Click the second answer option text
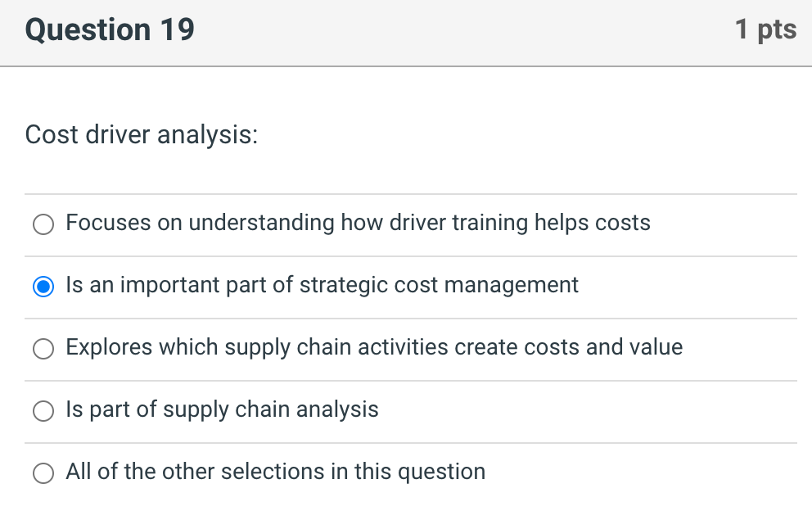The height and width of the screenshot is (529, 812). click(323, 286)
